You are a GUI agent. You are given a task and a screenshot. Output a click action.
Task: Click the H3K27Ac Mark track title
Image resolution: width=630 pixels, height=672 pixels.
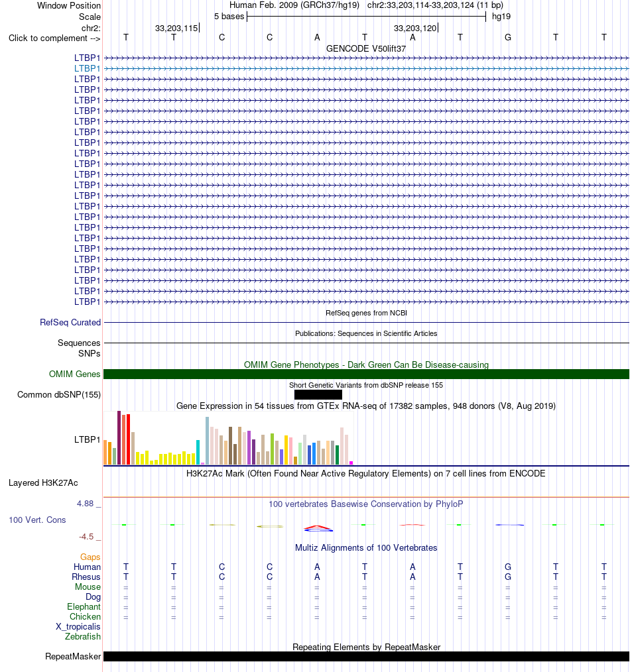click(366, 474)
